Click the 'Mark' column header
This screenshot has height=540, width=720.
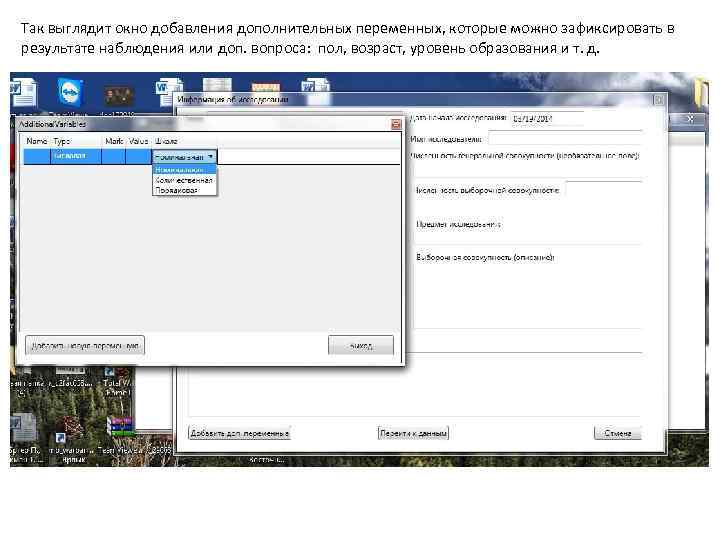coord(114,141)
